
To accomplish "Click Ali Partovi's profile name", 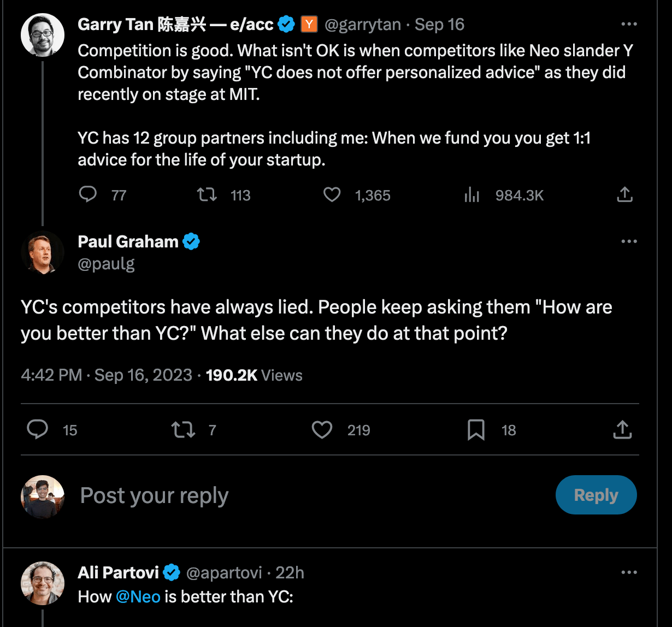I will click(x=119, y=572).
